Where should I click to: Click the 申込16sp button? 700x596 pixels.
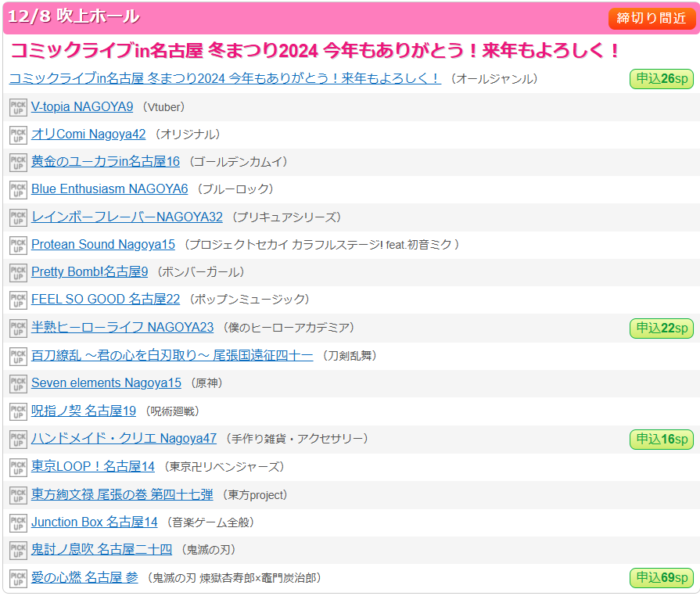pos(662,440)
